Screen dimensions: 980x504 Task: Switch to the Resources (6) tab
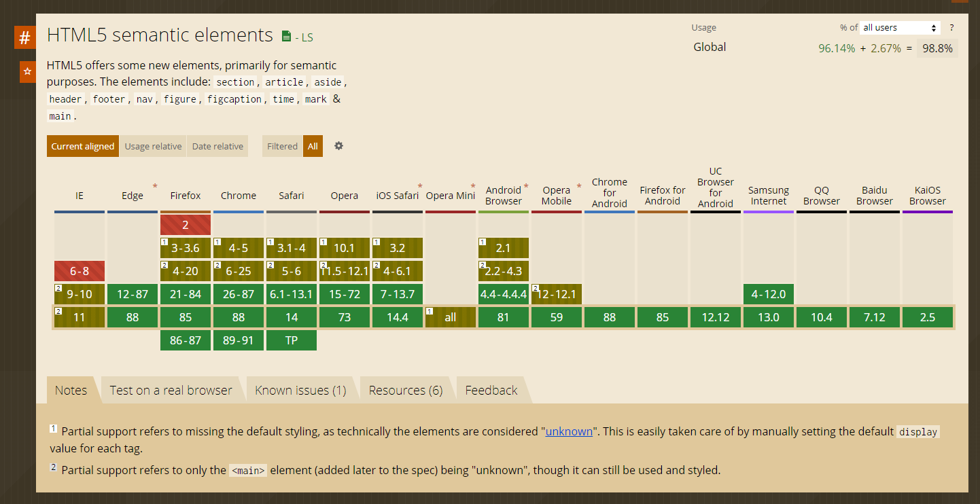[x=405, y=390]
